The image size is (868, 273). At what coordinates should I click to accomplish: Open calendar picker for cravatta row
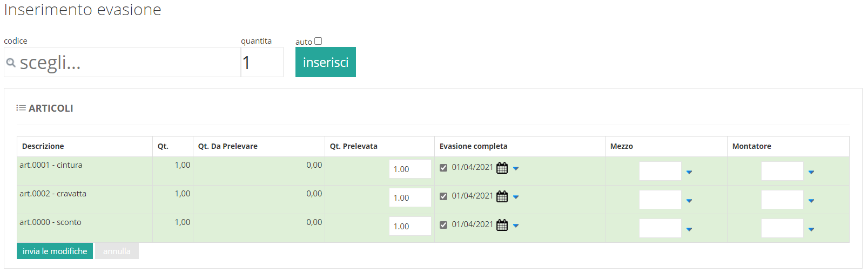coord(502,196)
